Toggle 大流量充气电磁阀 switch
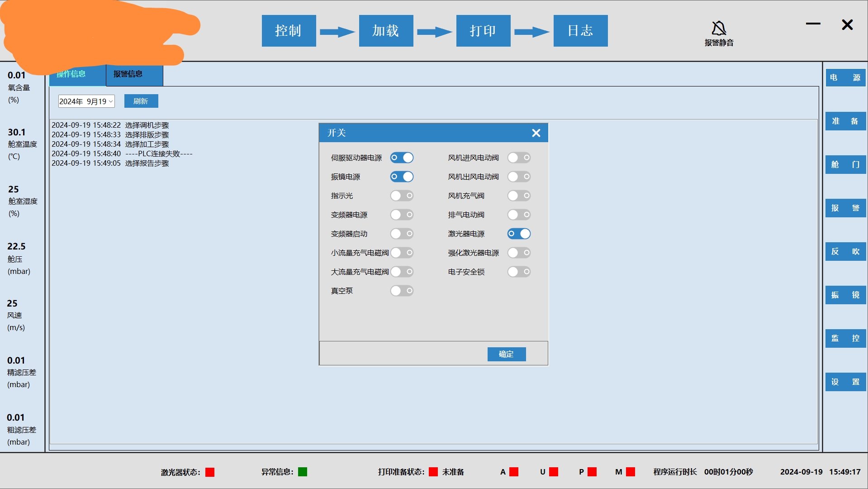Viewport: 868px width, 489px height. pos(402,272)
